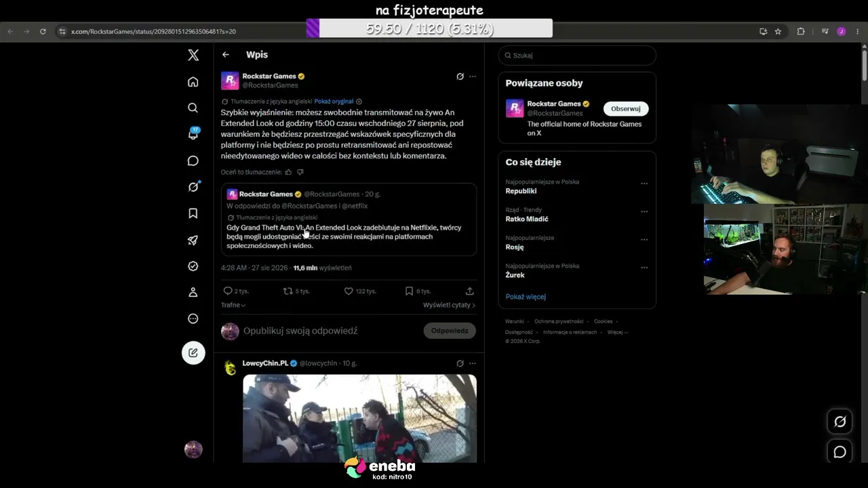Open options for Żurek trend
This screenshot has width=868, height=488.
[644, 268]
